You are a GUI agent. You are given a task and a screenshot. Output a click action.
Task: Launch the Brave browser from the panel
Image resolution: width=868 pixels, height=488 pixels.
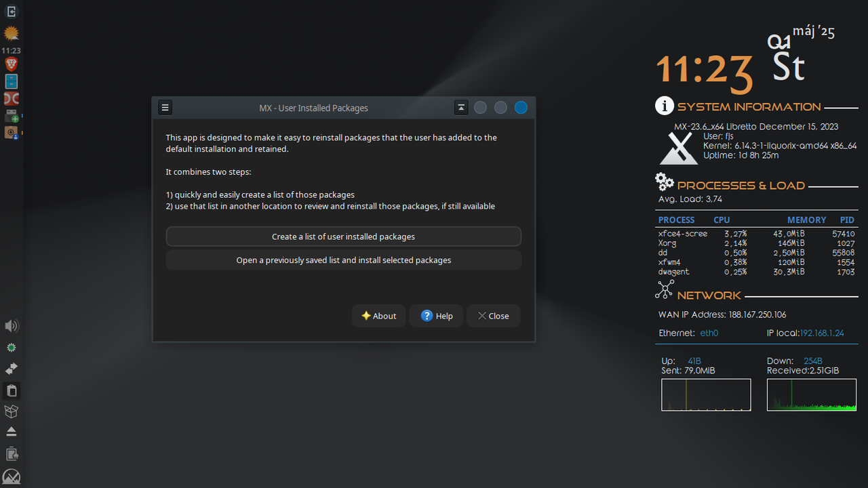[x=12, y=64]
